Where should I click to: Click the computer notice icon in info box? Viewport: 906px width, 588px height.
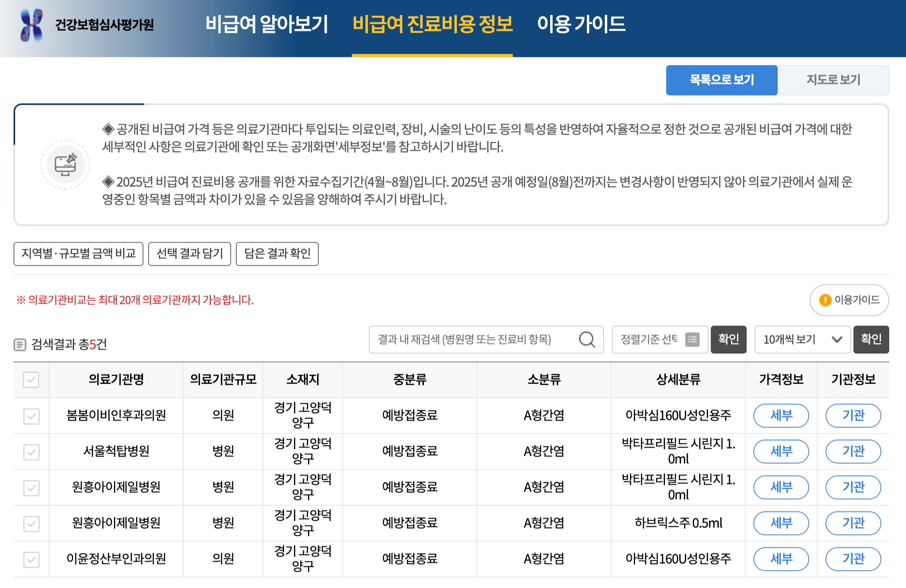(66, 165)
